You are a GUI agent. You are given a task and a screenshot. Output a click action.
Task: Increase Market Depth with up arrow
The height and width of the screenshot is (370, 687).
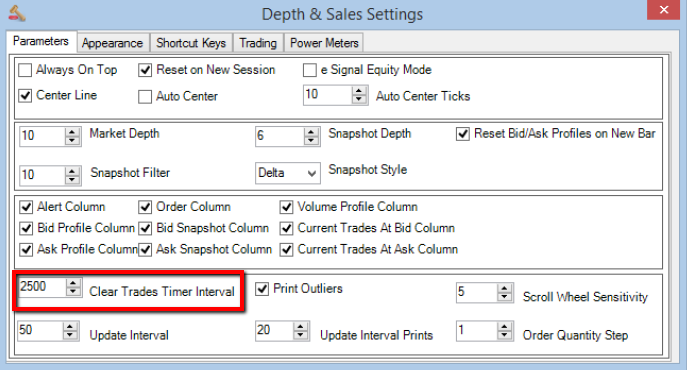[72, 132]
